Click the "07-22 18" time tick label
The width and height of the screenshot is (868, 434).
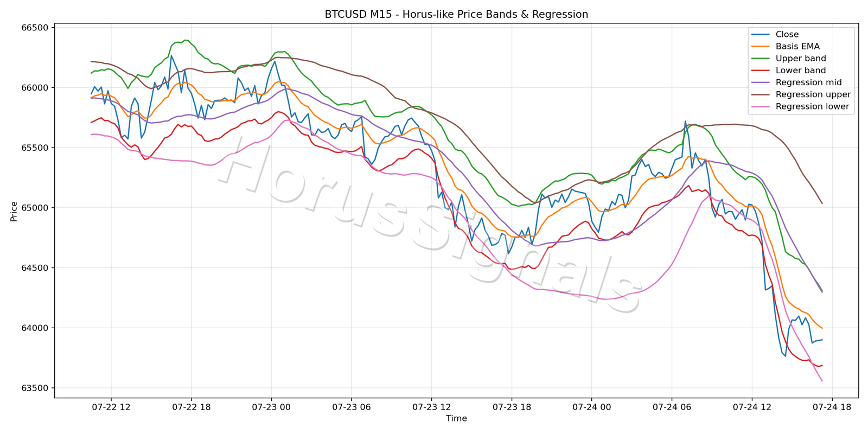[x=191, y=407]
